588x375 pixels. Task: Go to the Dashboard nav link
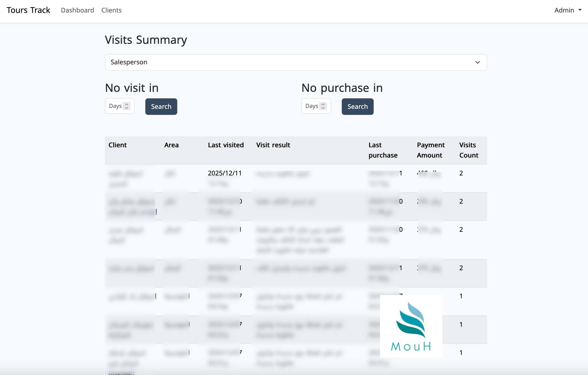pos(77,10)
